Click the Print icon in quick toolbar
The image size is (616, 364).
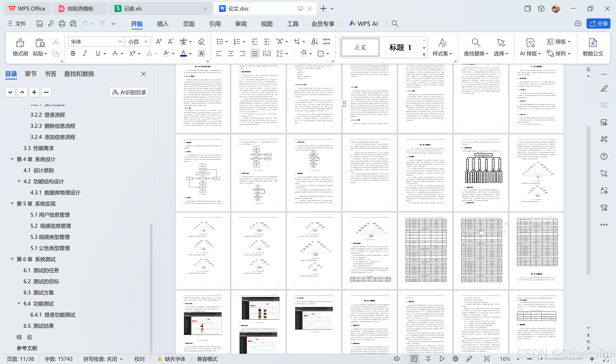click(x=62, y=23)
